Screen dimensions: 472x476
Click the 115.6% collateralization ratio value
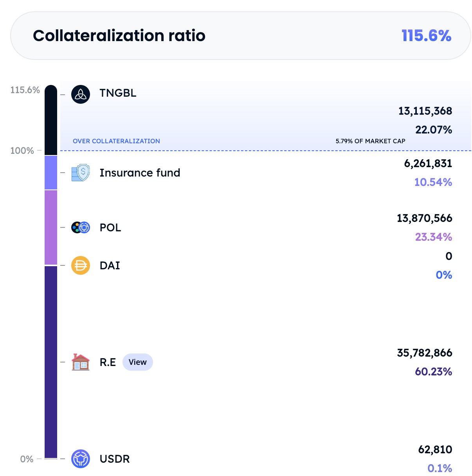tap(426, 36)
